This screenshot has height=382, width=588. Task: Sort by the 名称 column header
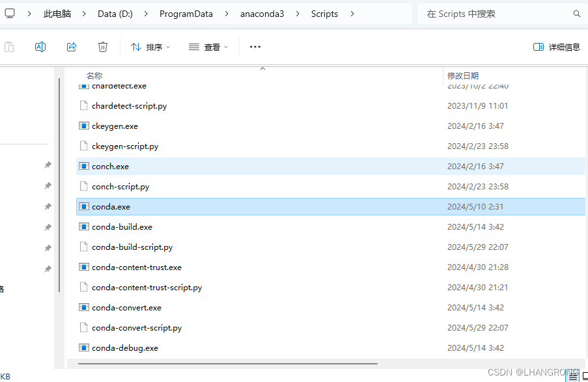click(94, 75)
